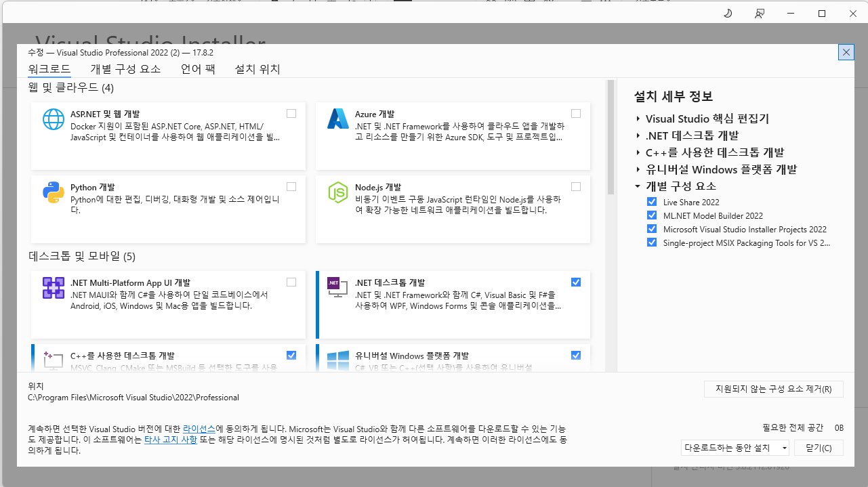
Task: Click the 설치 세부 정보 heading
Action: (x=674, y=97)
